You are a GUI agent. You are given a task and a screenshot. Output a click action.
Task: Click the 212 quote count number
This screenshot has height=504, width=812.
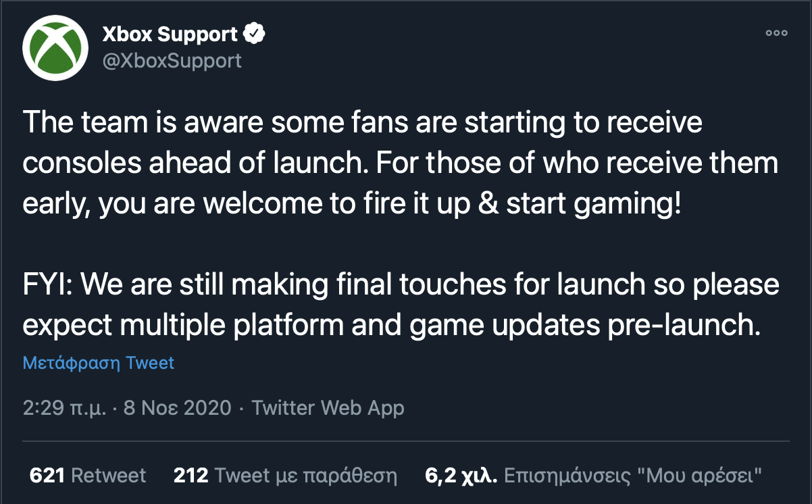pos(191,476)
